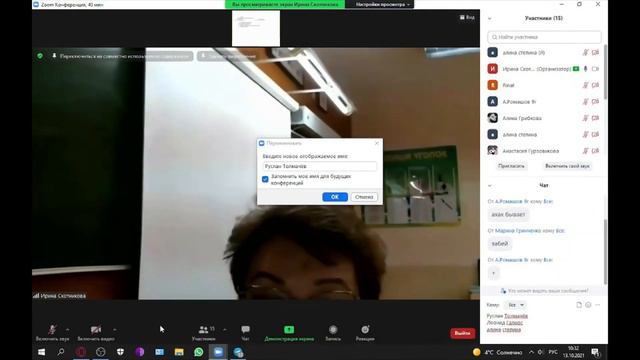Click the camera icon in organizer Ирина row
Viewport: 640px width, 360px height.
click(x=595, y=69)
